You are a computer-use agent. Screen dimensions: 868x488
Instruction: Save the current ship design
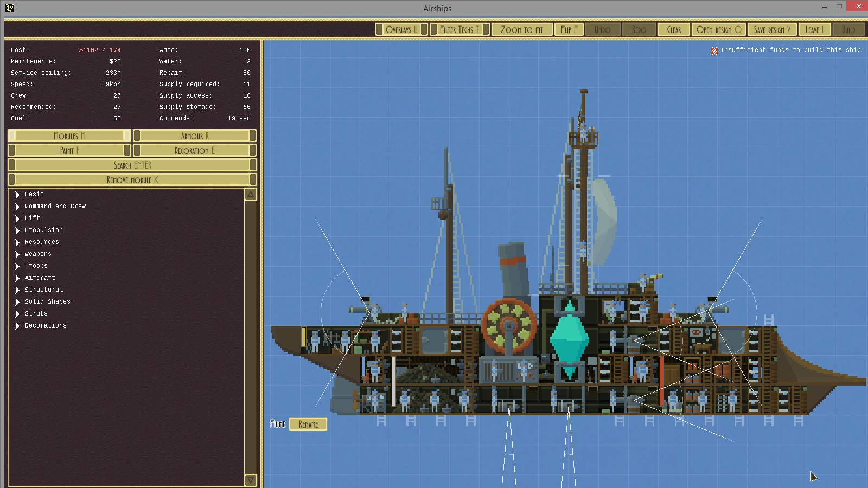(x=772, y=29)
